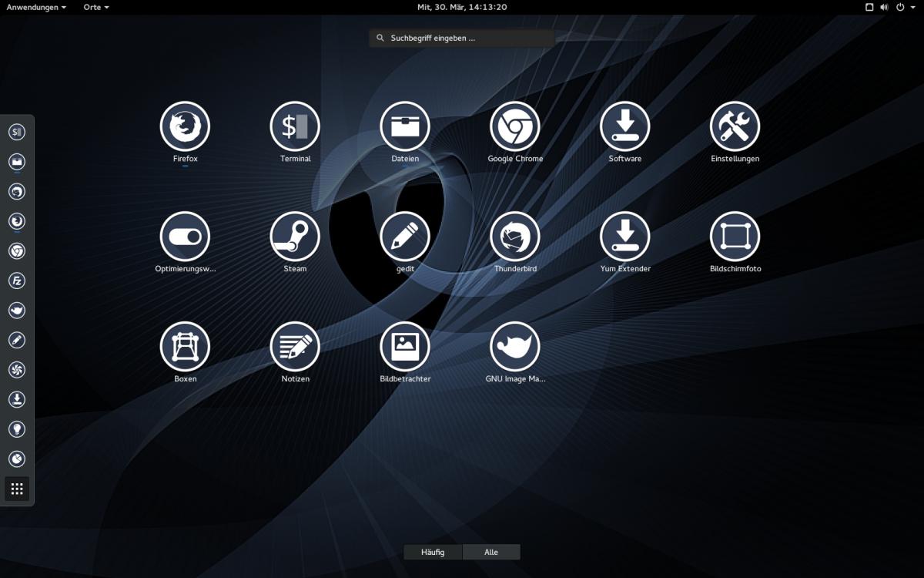Launch Steam from the application grid
The width and height of the screenshot is (924, 578).
pos(296,237)
